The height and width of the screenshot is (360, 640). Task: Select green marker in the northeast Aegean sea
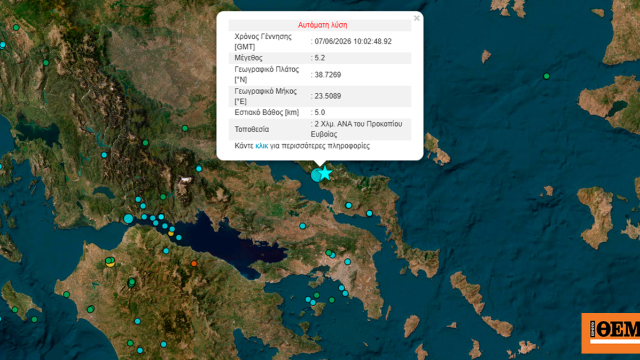click(x=547, y=76)
